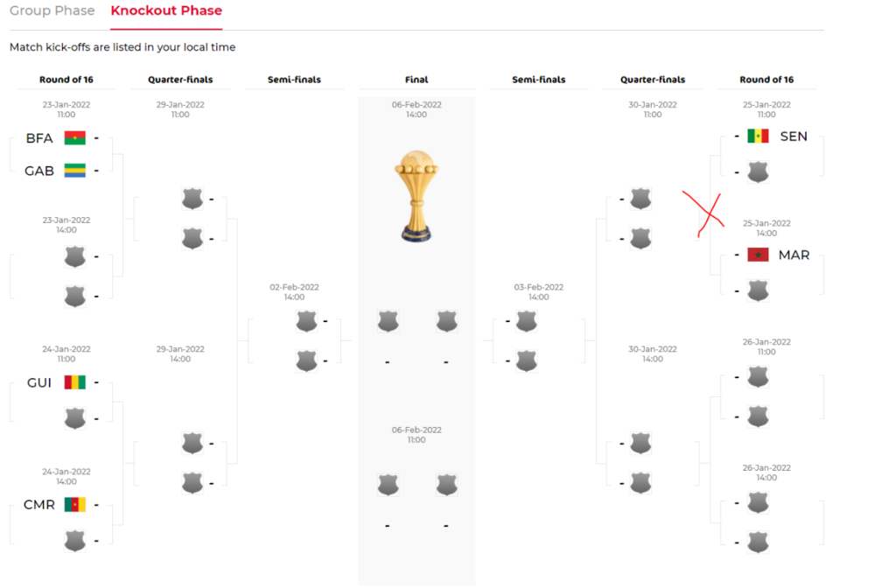Screen dimensions: 875x588
Task: Click the Guinea flag icon
Action: pyautogui.click(x=74, y=382)
